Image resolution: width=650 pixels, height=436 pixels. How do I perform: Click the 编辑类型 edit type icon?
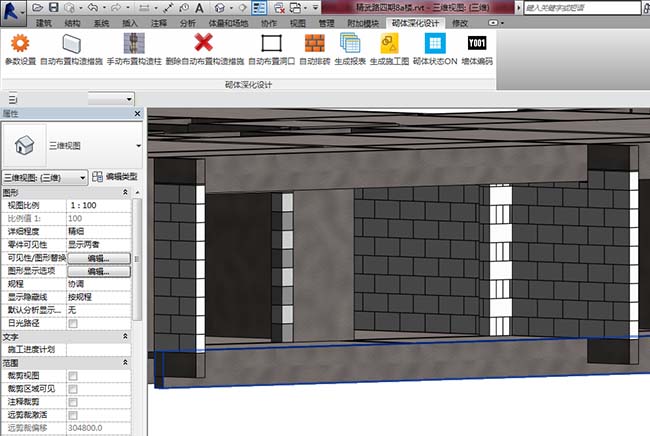click(97, 177)
